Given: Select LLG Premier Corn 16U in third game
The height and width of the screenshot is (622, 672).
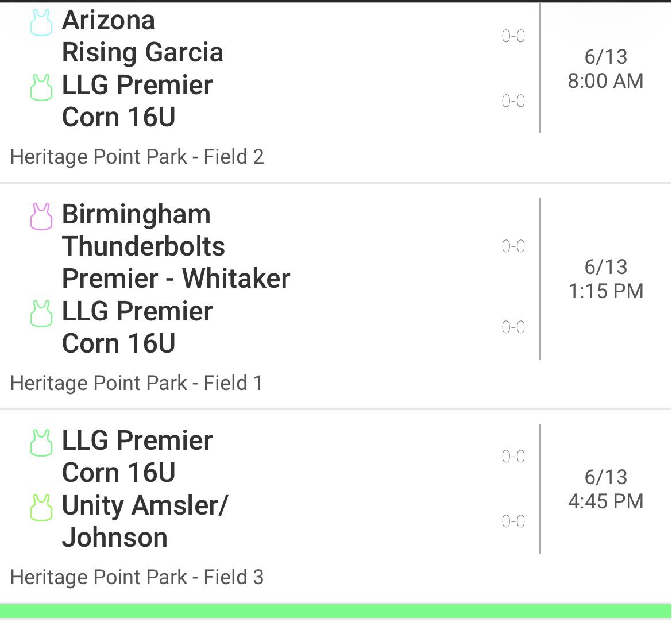Looking at the screenshot, I should tap(137, 457).
